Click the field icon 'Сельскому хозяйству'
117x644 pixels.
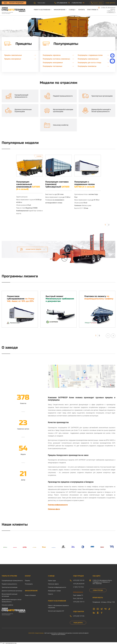click(47, 125)
